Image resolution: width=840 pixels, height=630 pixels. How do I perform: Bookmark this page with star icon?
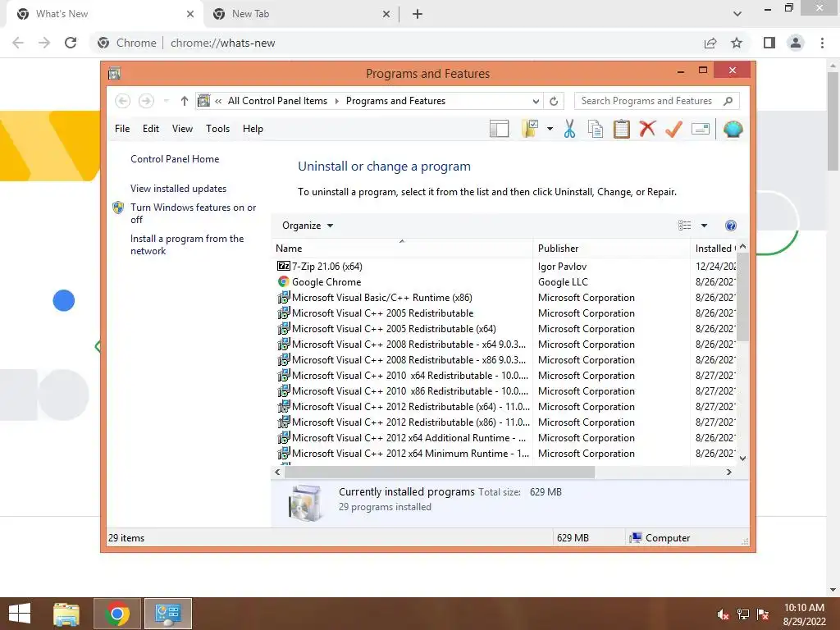pos(737,43)
